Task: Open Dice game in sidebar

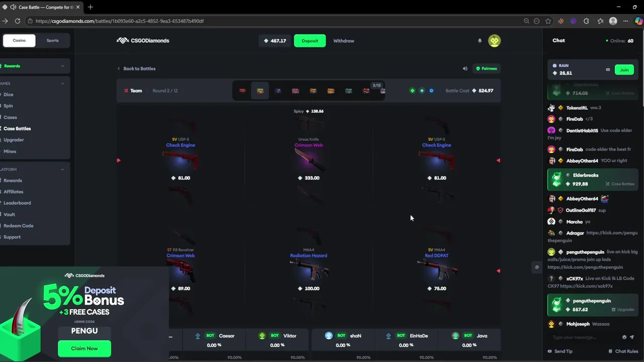Action: 9,95
